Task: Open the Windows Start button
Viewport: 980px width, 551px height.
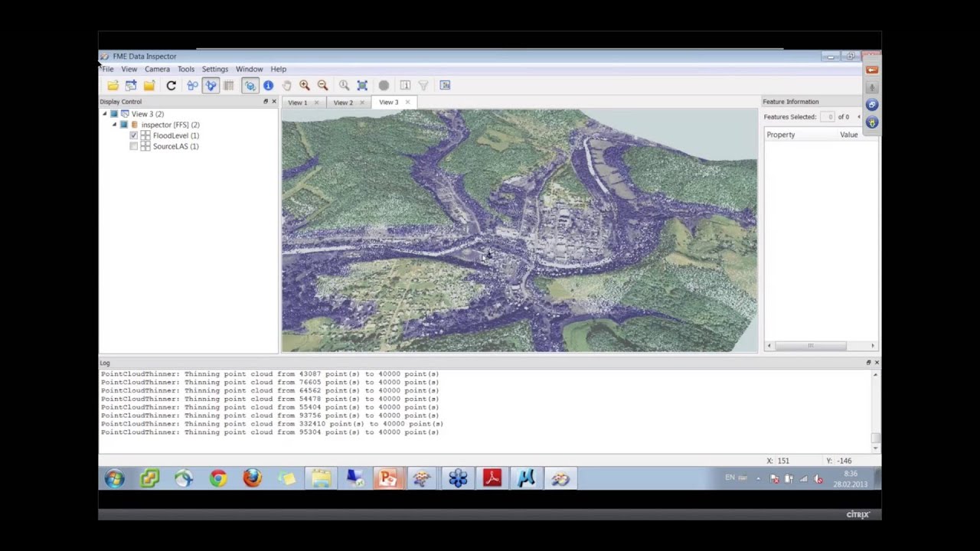Action: click(x=114, y=478)
